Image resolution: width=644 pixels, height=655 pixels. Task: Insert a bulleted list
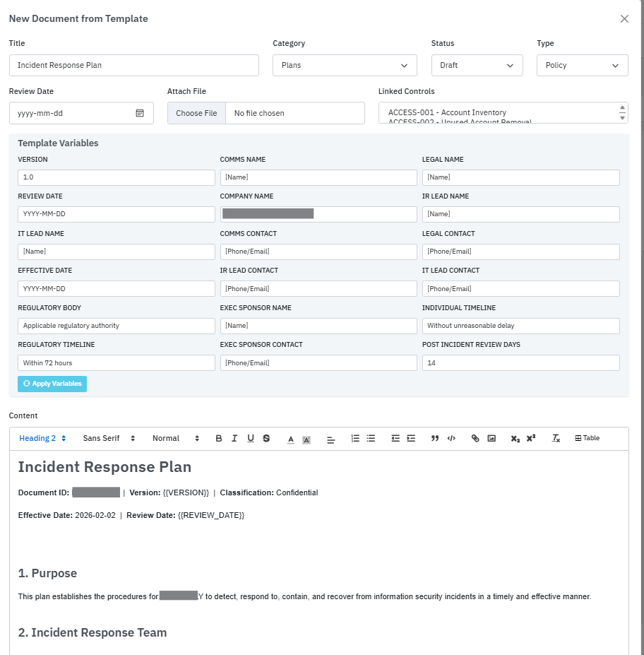coord(371,439)
